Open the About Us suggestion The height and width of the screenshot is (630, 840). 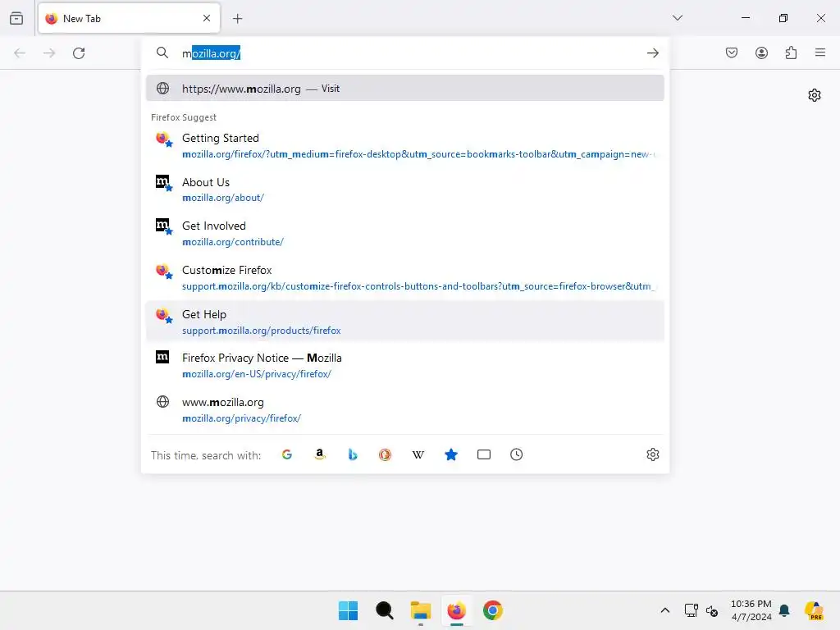click(405, 189)
